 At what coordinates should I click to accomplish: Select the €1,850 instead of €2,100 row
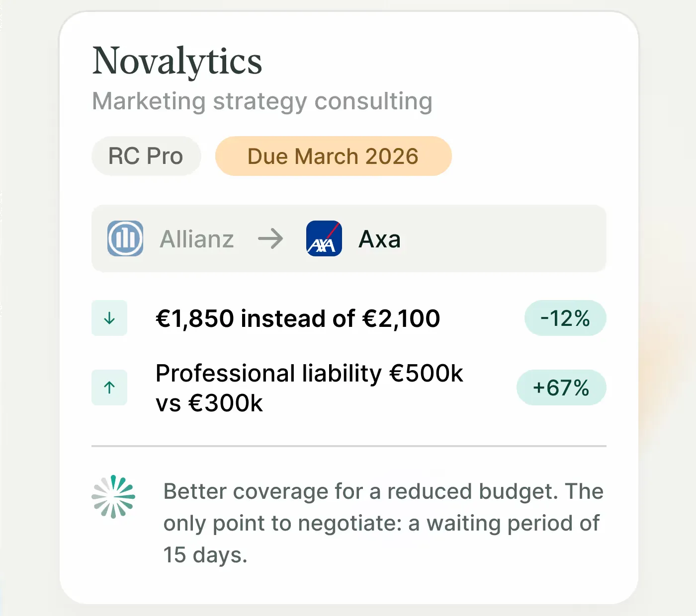click(349, 318)
